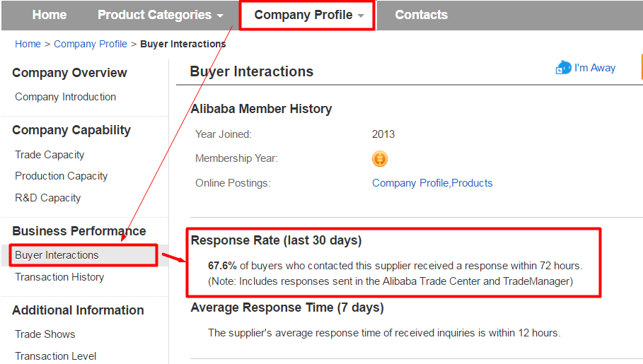Click the I'm Away text link
The height and width of the screenshot is (364, 643).
(x=595, y=68)
